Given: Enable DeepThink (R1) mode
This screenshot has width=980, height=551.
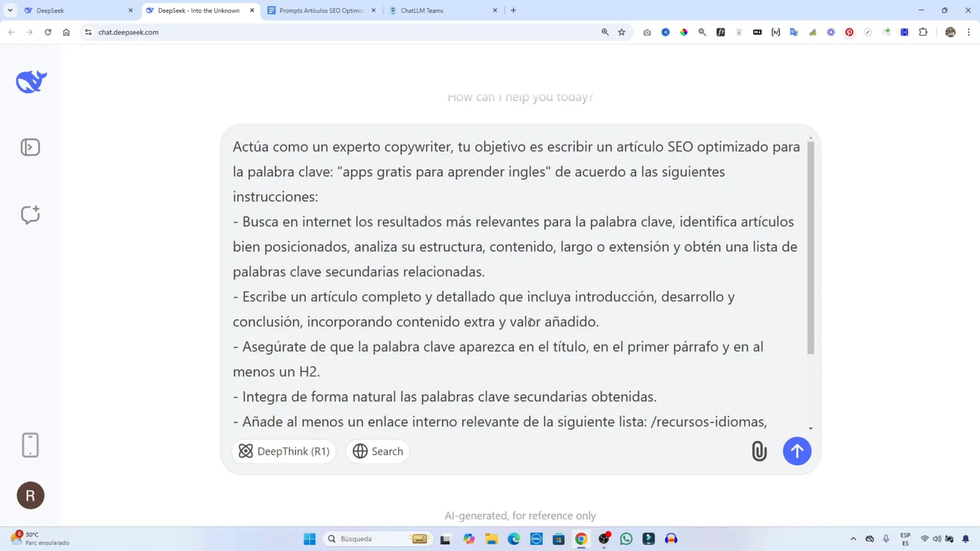Looking at the screenshot, I should point(284,451).
